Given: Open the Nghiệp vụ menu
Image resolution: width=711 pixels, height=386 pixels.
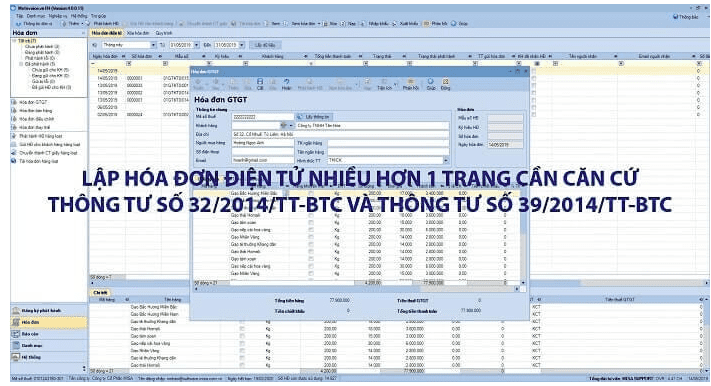Looking at the screenshot, I should tap(58, 16).
